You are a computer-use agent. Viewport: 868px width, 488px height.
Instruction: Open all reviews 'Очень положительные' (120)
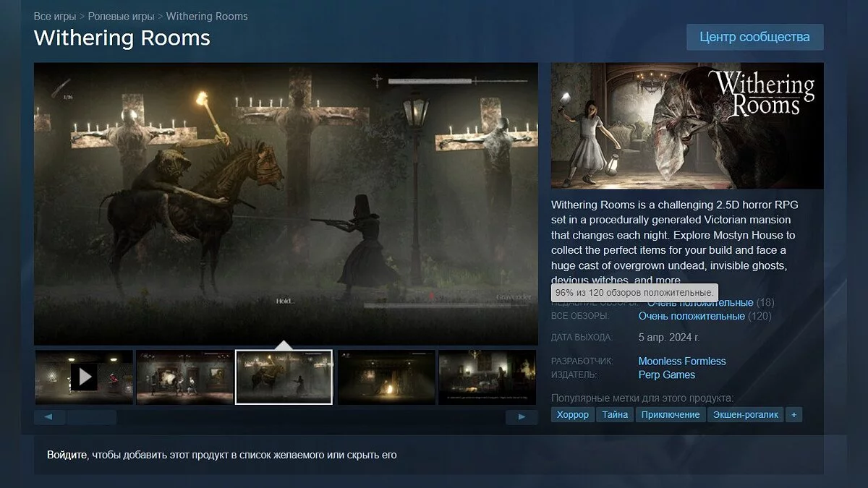[692, 316]
